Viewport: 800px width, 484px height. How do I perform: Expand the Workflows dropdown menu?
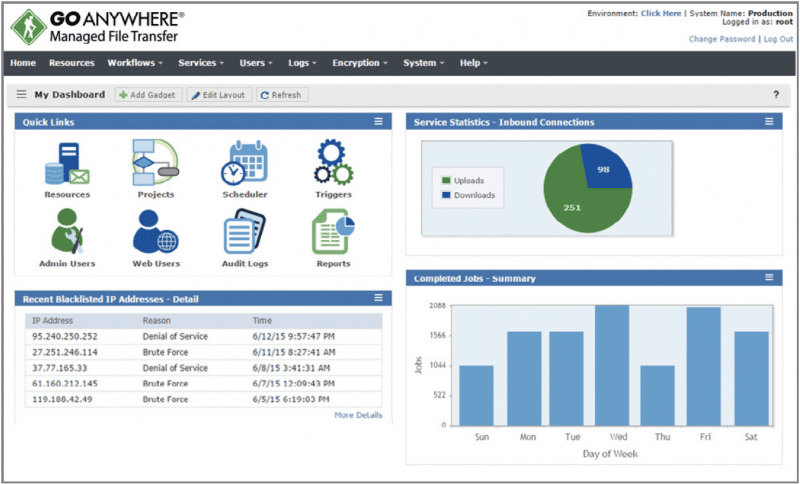(137, 63)
